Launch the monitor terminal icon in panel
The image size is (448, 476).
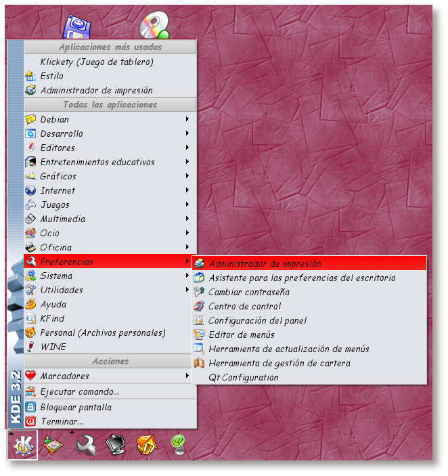(x=116, y=446)
